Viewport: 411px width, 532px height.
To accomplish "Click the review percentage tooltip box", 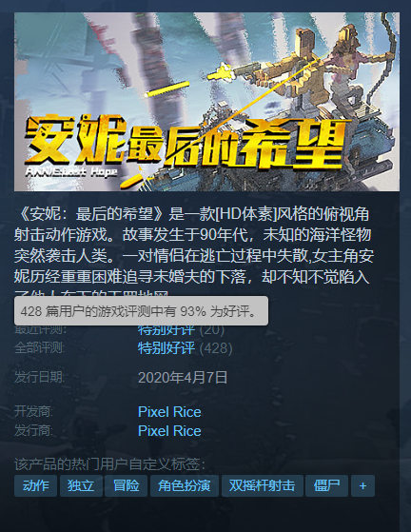I will click(x=141, y=311).
